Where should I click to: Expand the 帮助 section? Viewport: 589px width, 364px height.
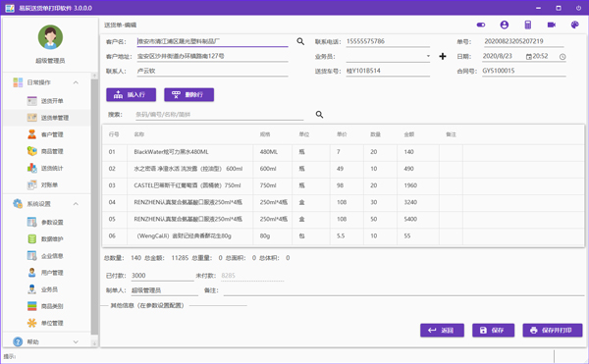tap(76, 341)
